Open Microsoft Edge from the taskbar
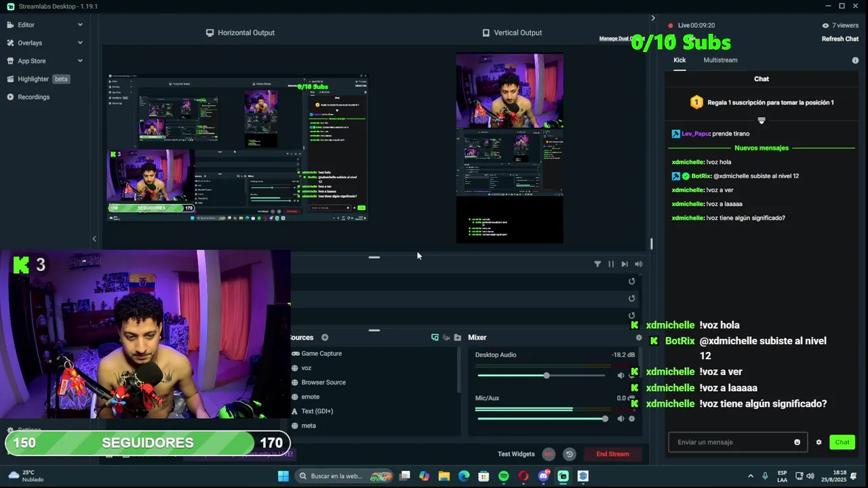This screenshot has height=488, width=868. pos(464,476)
